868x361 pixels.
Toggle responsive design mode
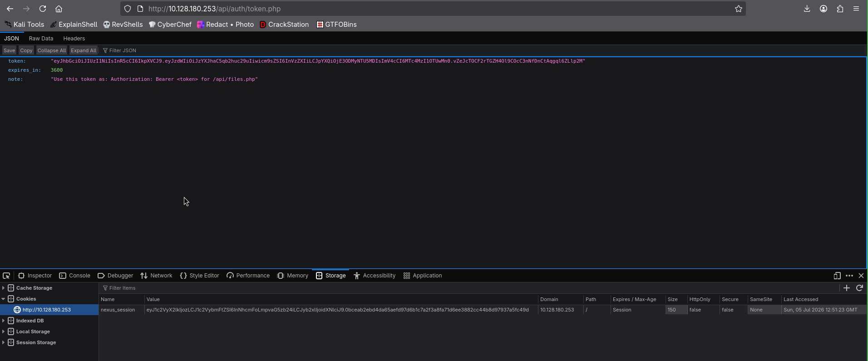[x=837, y=276]
